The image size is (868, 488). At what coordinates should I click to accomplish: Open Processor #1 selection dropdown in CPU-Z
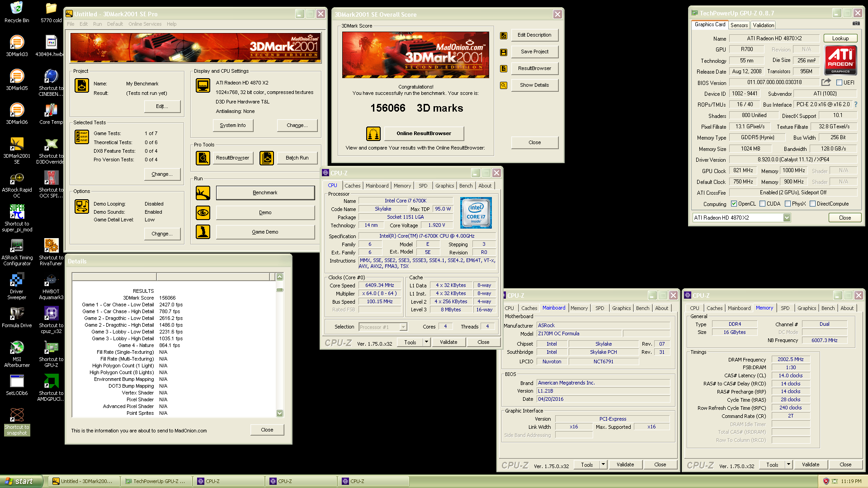tap(403, 327)
